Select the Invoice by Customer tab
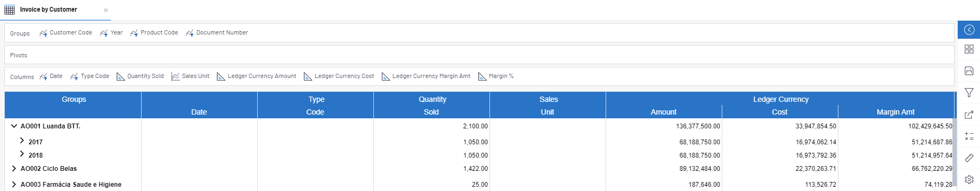This screenshot has height=191, width=980. pyautogui.click(x=48, y=10)
